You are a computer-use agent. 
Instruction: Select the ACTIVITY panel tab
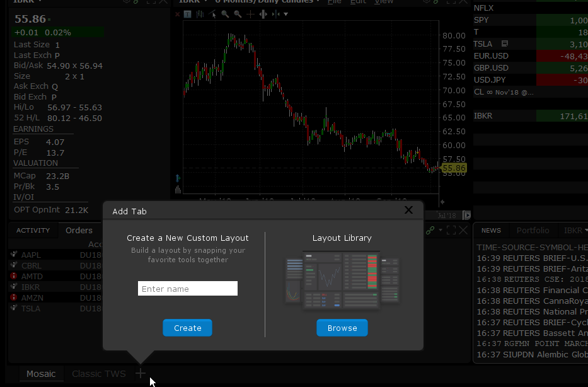click(x=33, y=230)
